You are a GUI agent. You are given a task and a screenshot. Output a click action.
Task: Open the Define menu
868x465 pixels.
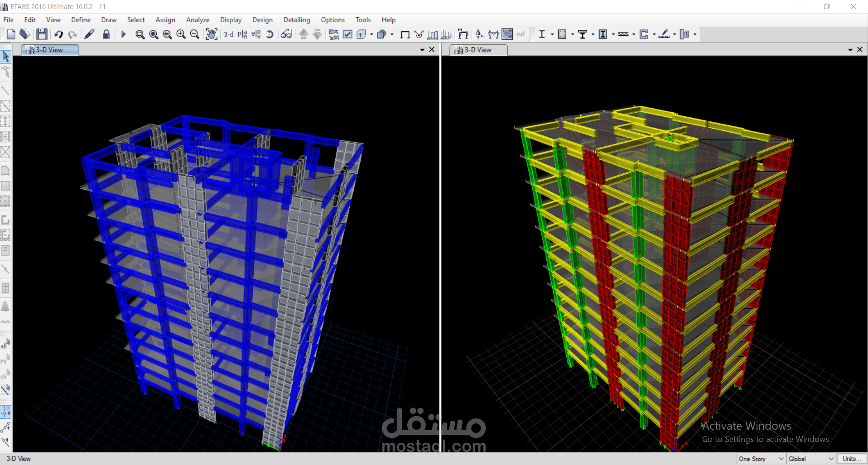point(81,20)
